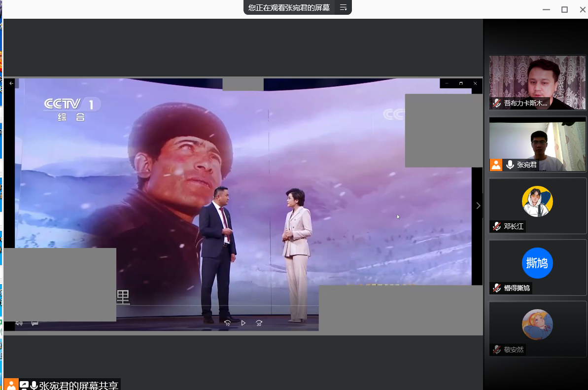
Task: Click 邓长江's cartoon avatar
Action: click(x=537, y=201)
